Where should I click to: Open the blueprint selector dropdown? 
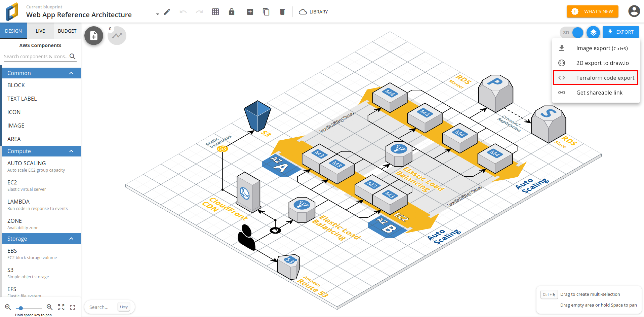157,14
